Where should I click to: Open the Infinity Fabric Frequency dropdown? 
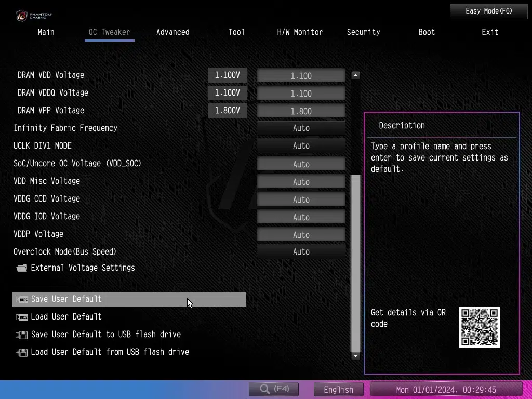[301, 128]
